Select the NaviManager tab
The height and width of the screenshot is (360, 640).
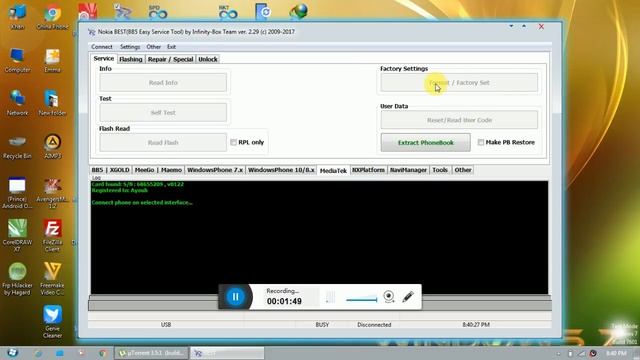tap(408, 170)
